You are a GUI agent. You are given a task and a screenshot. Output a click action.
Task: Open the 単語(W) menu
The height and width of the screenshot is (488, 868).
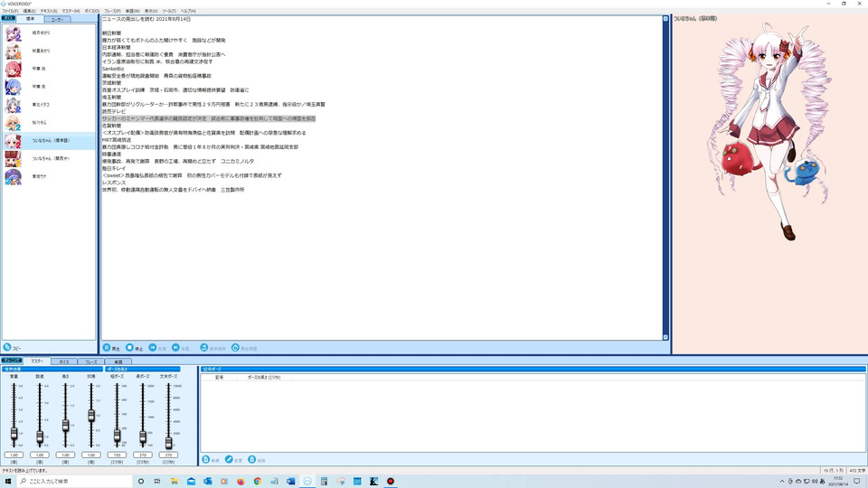coord(132,11)
